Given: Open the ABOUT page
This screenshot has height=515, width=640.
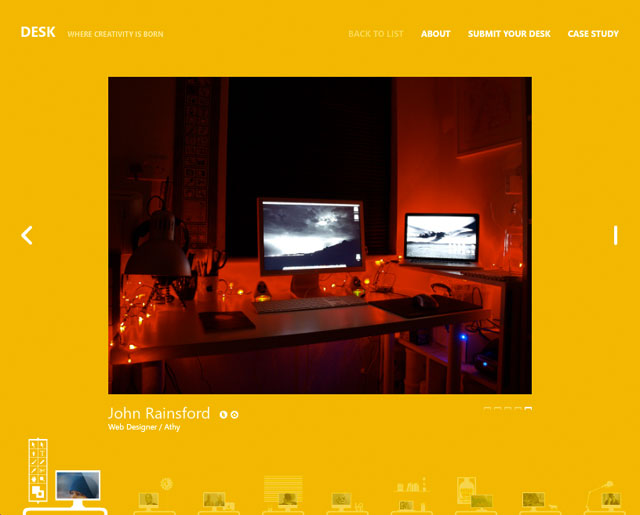Looking at the screenshot, I should pos(436,34).
